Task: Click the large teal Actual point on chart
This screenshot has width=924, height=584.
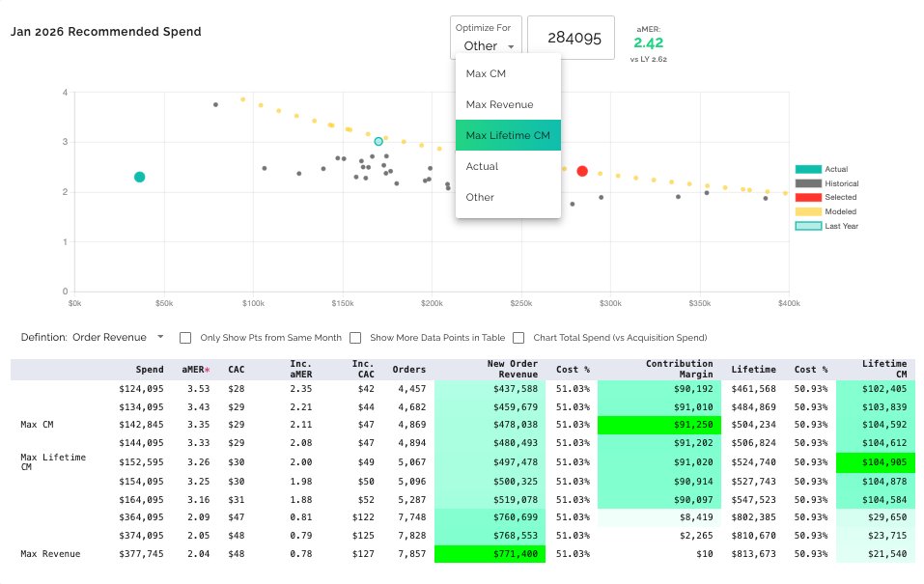Action: click(x=140, y=177)
